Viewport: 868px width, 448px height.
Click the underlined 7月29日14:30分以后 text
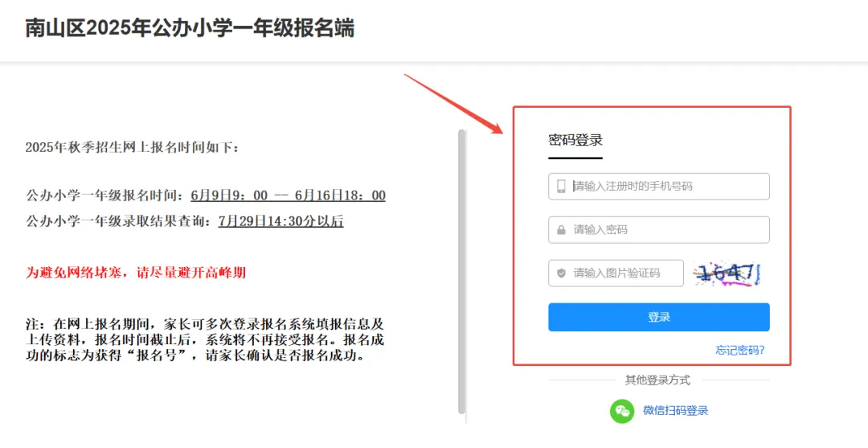pyautogui.click(x=280, y=221)
